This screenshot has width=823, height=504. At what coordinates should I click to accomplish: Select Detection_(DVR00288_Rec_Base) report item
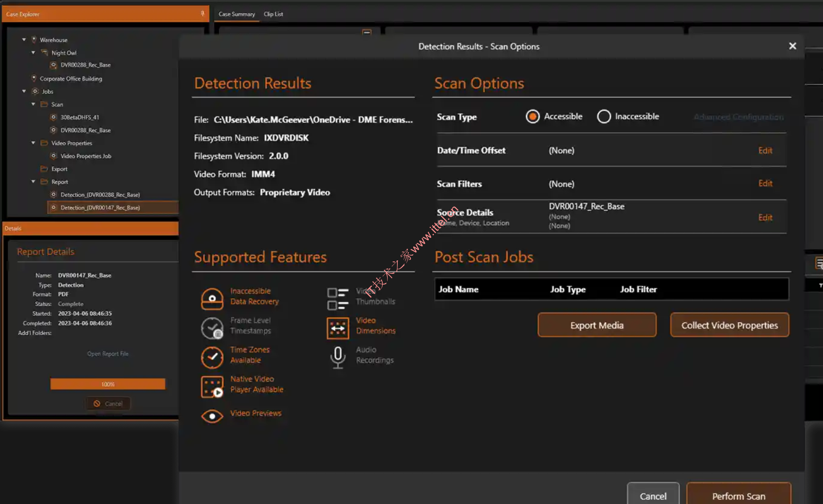click(x=100, y=195)
